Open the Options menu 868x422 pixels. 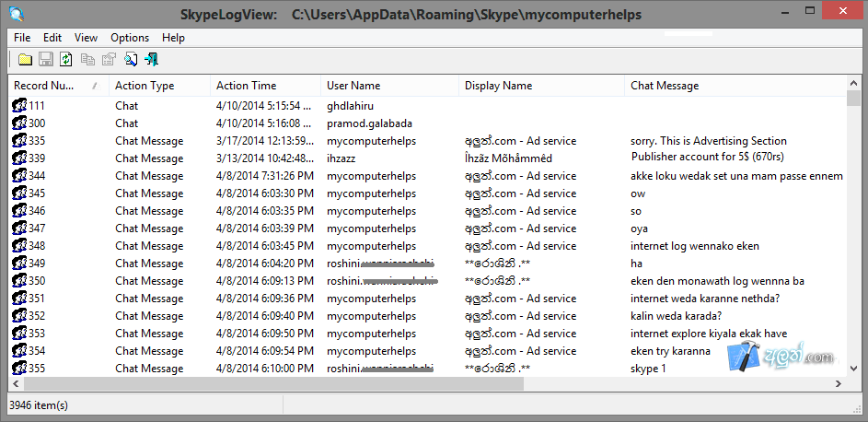click(x=130, y=38)
